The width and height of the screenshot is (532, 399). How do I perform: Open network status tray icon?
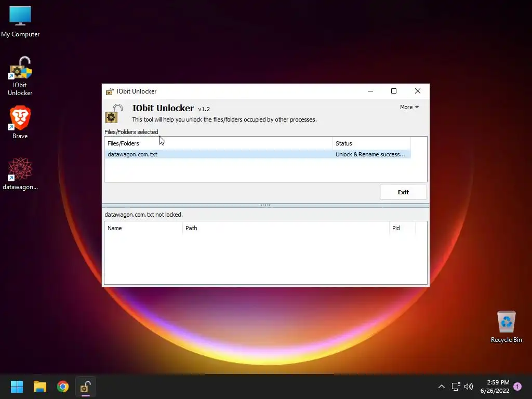[456, 387]
